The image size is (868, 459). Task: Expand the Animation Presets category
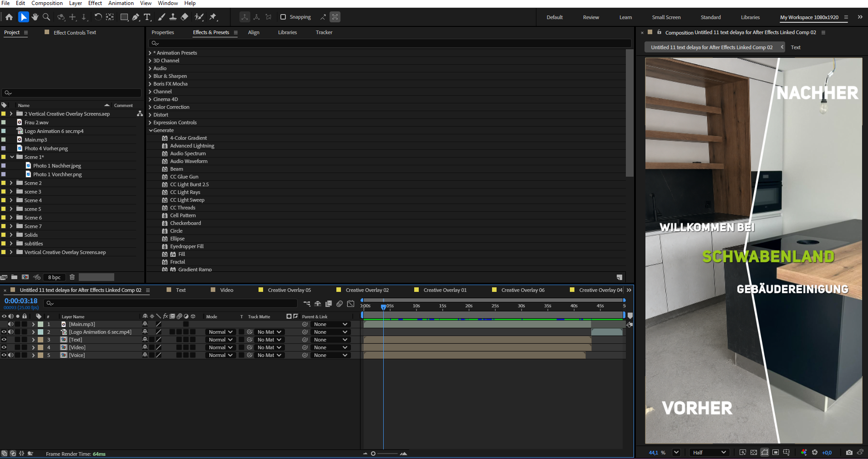pyautogui.click(x=150, y=53)
